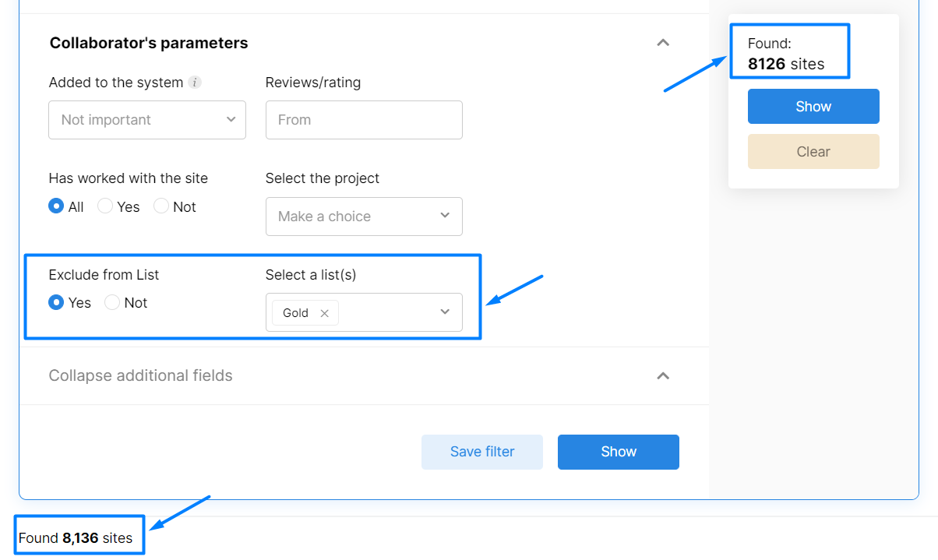This screenshot has width=938, height=560.
Task: Set Exclude from List to Not
Action: [112, 302]
